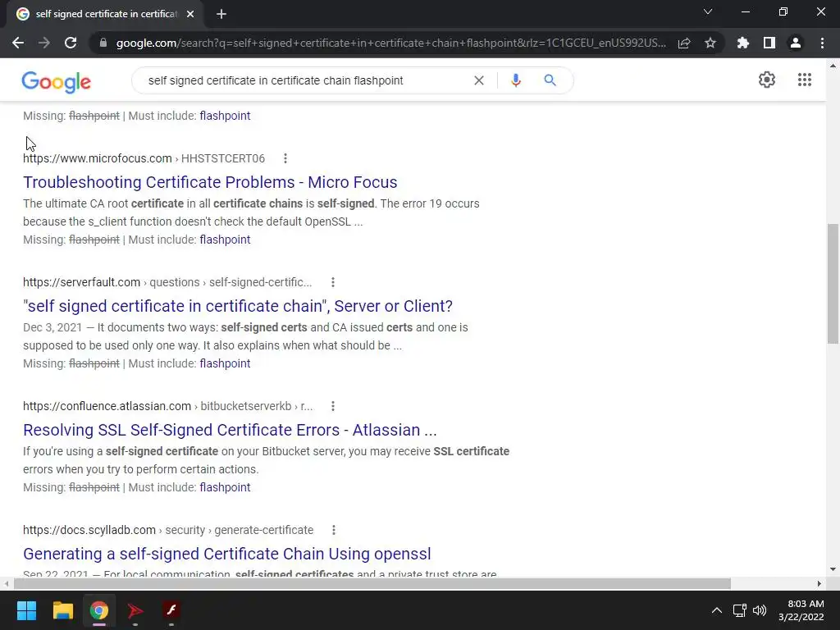Open the Chrome profile avatar
Viewport: 840px width, 630px height.
point(796,43)
